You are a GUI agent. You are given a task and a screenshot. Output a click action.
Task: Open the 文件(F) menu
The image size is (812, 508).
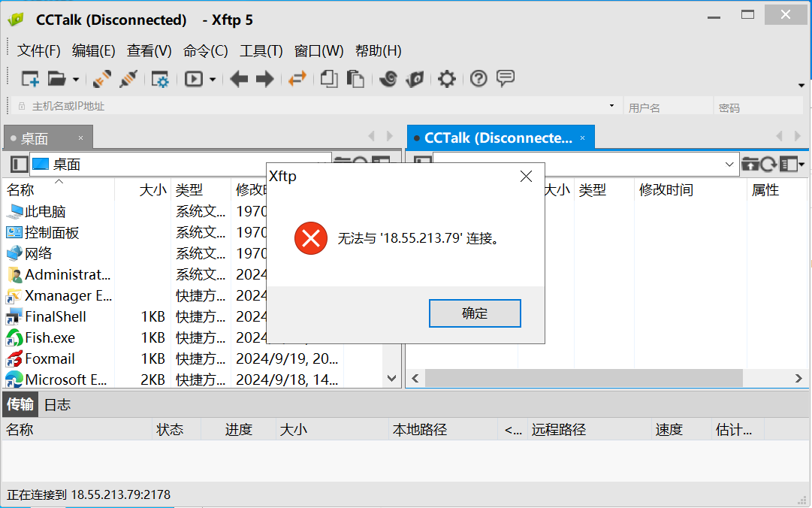point(39,51)
